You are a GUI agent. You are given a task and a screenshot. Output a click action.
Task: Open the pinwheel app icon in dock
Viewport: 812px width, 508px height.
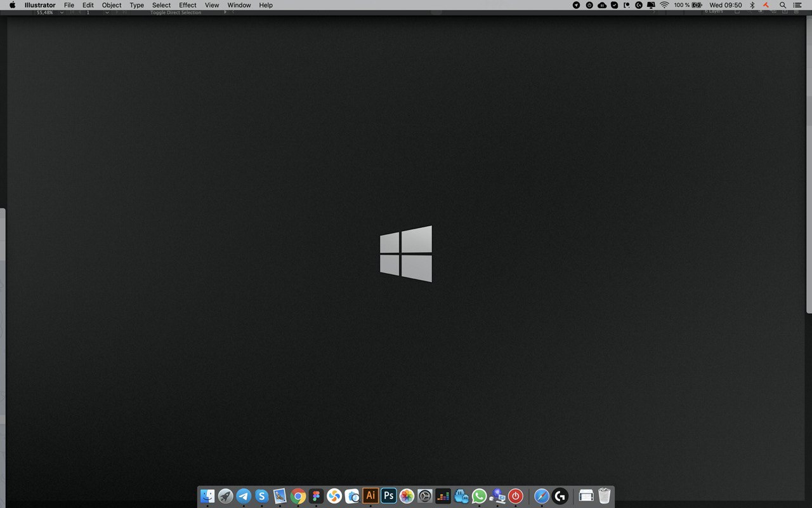click(334, 496)
